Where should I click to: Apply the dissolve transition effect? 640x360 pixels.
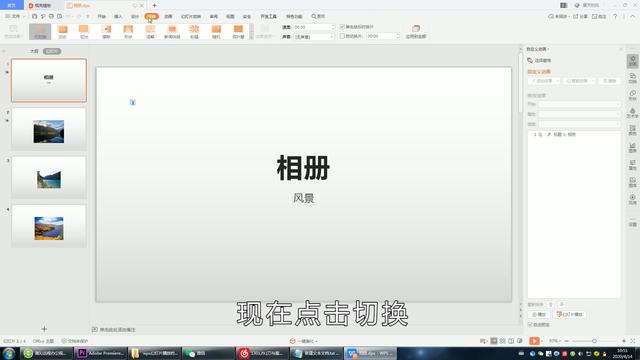150,31
